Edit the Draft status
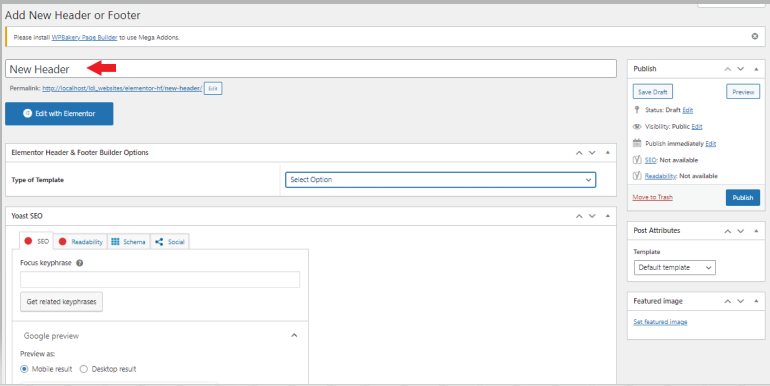The height and width of the screenshot is (386, 770). [x=688, y=110]
